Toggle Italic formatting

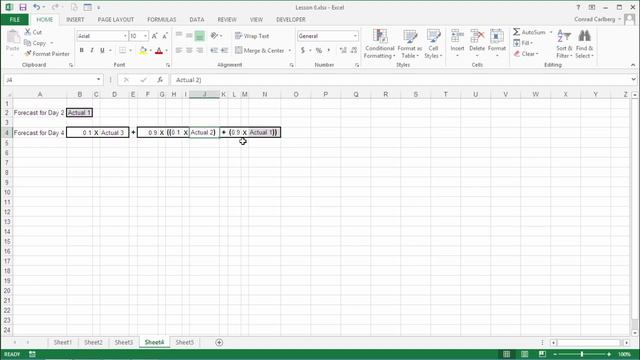pyautogui.click(x=92, y=50)
